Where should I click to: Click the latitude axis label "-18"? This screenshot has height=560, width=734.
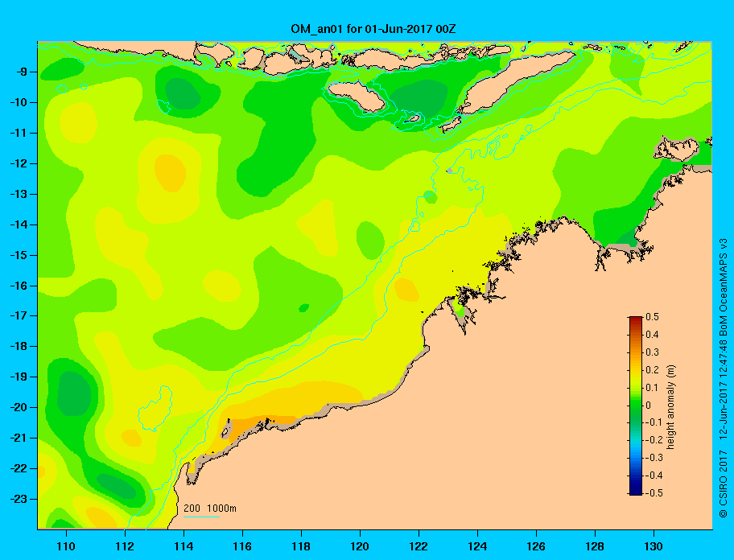coord(18,346)
